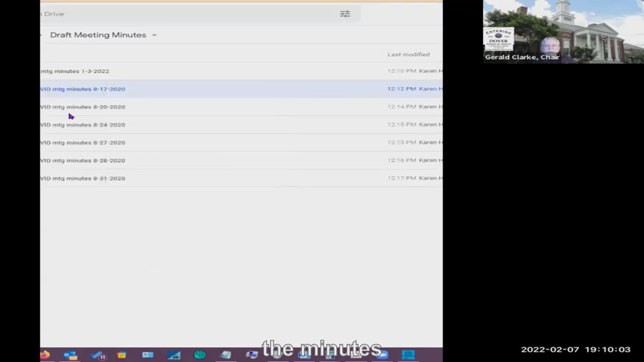Select the highlighted mtg minutes 8-17-2020 file
Image resolution: width=644 pixels, height=362 pixels.
coord(83,89)
